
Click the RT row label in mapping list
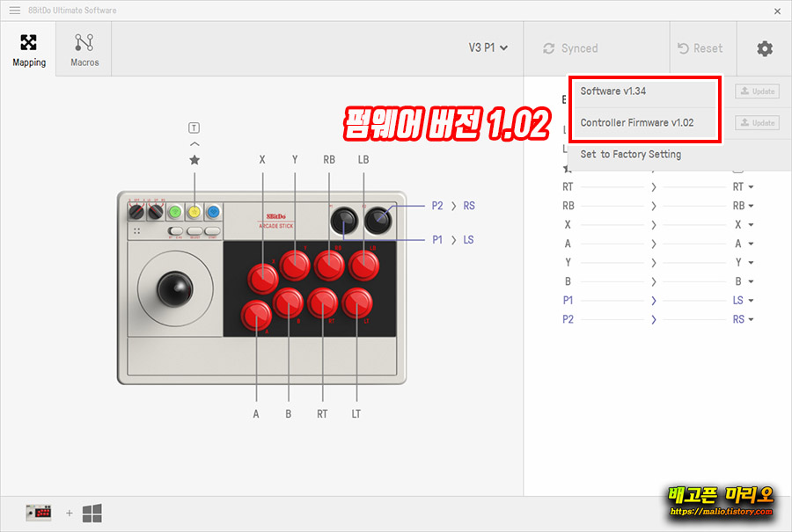[x=568, y=186]
